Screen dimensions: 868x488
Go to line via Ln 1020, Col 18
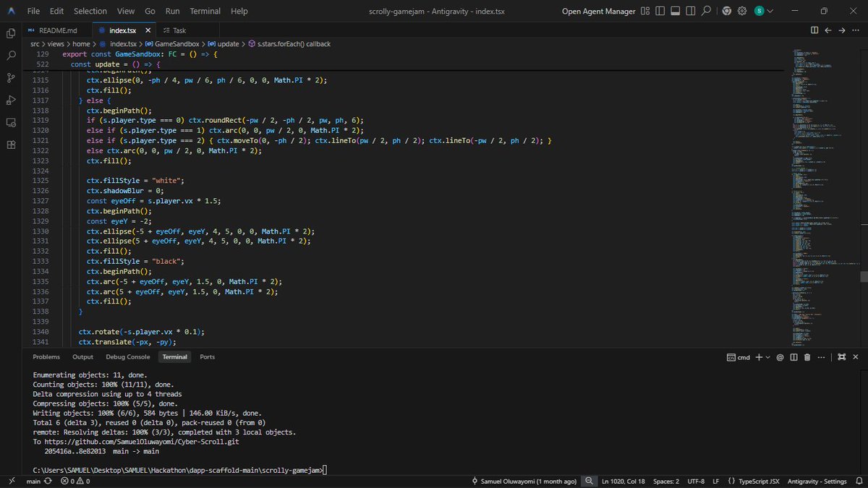(x=624, y=481)
